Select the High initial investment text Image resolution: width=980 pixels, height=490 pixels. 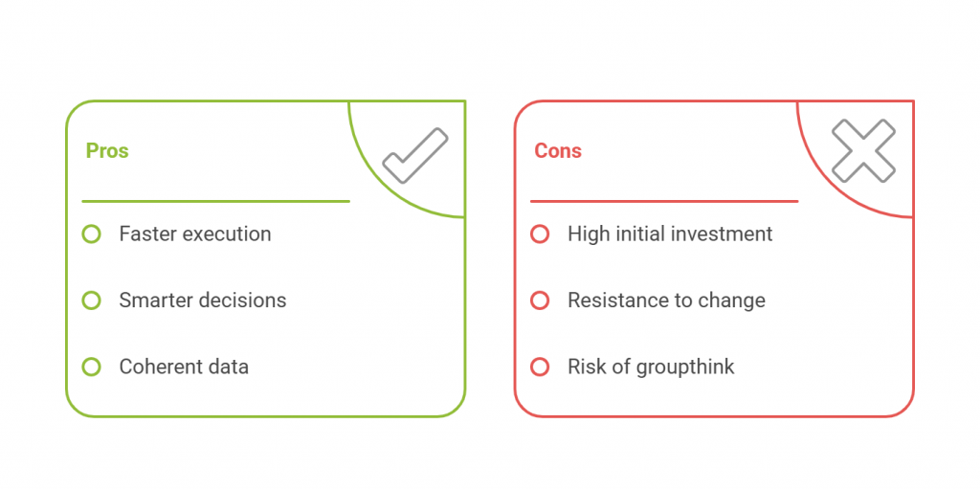(x=670, y=234)
